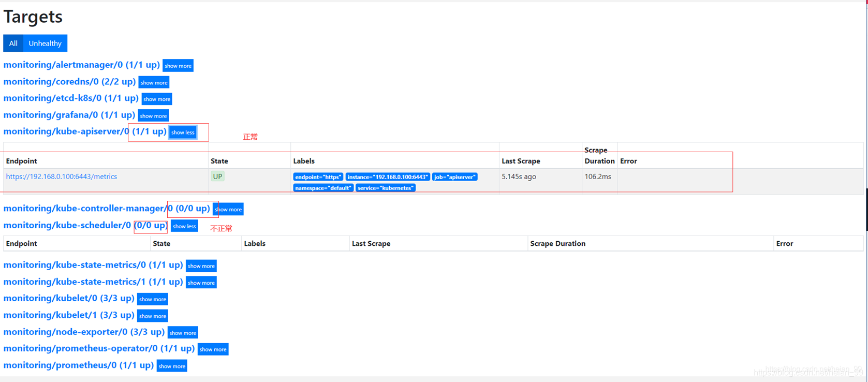Open monitoring/node-exporter/0 heading link
The width and height of the screenshot is (868, 382).
click(84, 332)
